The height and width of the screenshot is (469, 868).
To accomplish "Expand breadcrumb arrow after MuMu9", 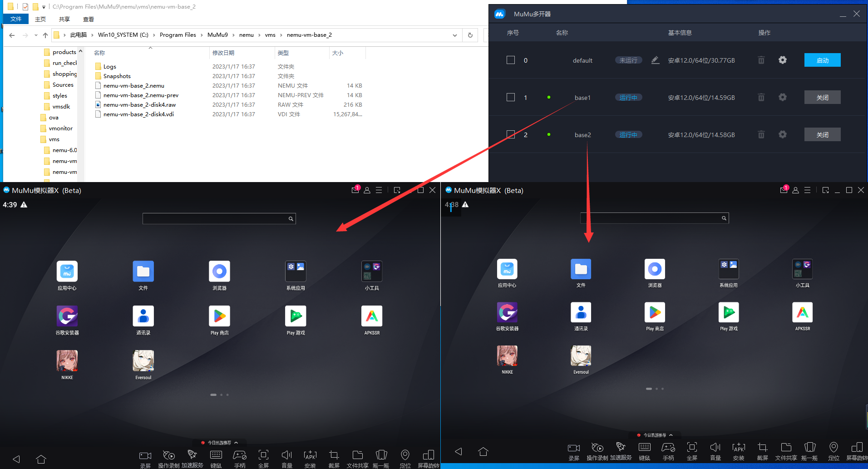I will click(233, 35).
